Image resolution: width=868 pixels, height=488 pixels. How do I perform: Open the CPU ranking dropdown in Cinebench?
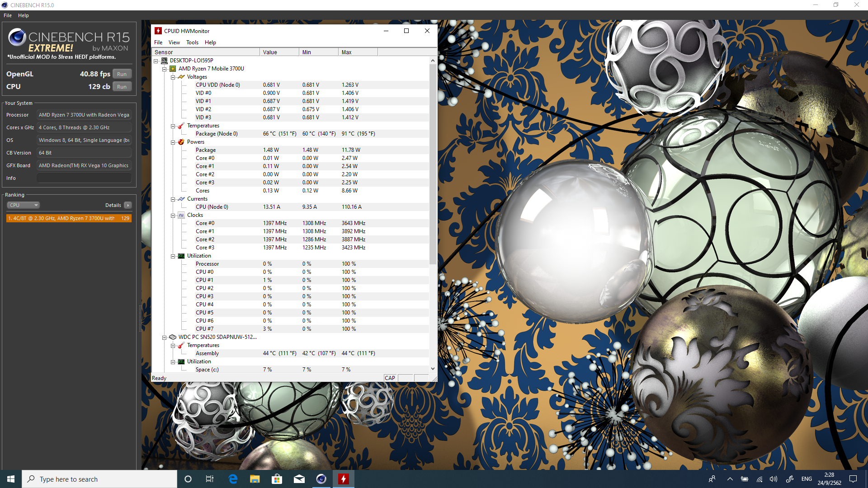point(24,205)
